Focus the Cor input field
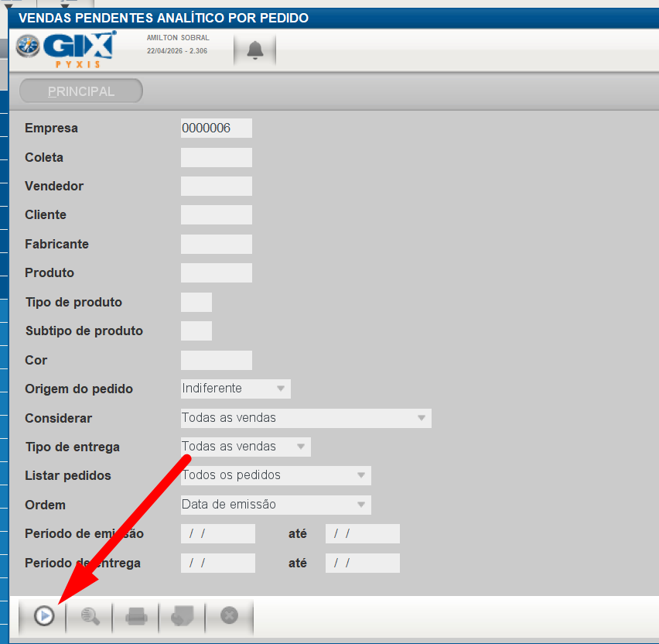Viewport: 659px width, 644px height. coord(217,360)
